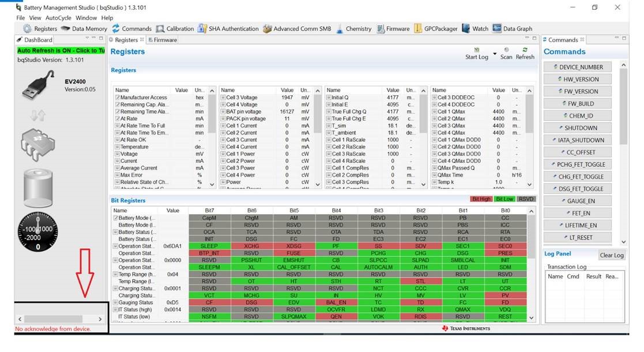Maximize the Registers panel
This screenshot has width=644, height=352.
(534, 38)
